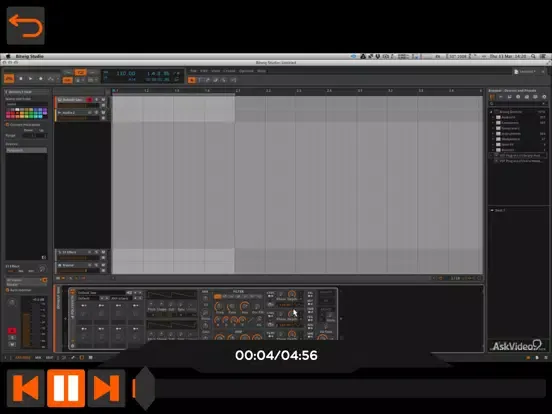
Task: Open the All inputs dropdown
Action: pos(24,280)
